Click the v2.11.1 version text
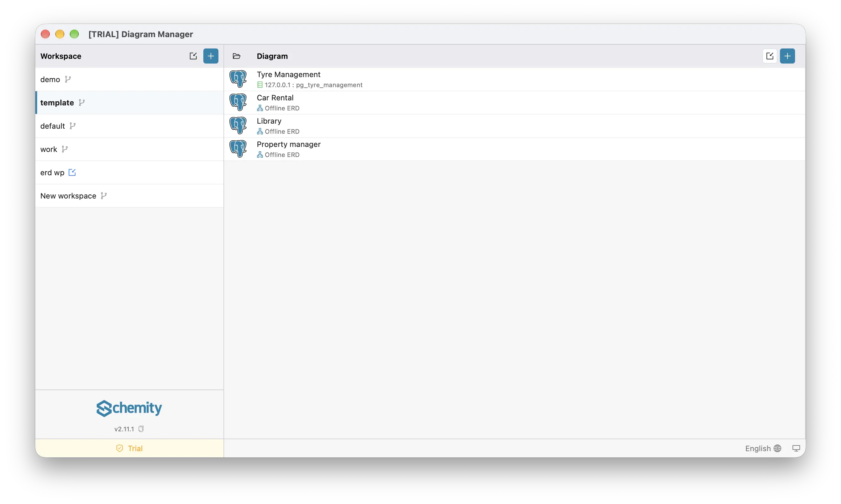Viewport: 841px width, 504px height. pyautogui.click(x=124, y=429)
